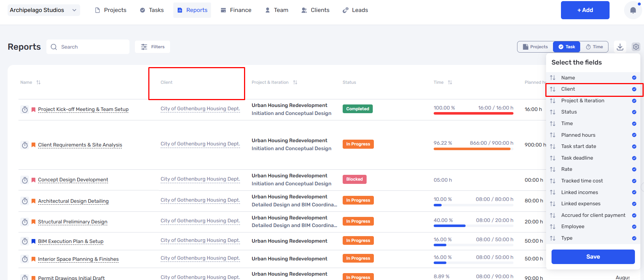
Task: Open the Finance menu
Action: (x=236, y=10)
